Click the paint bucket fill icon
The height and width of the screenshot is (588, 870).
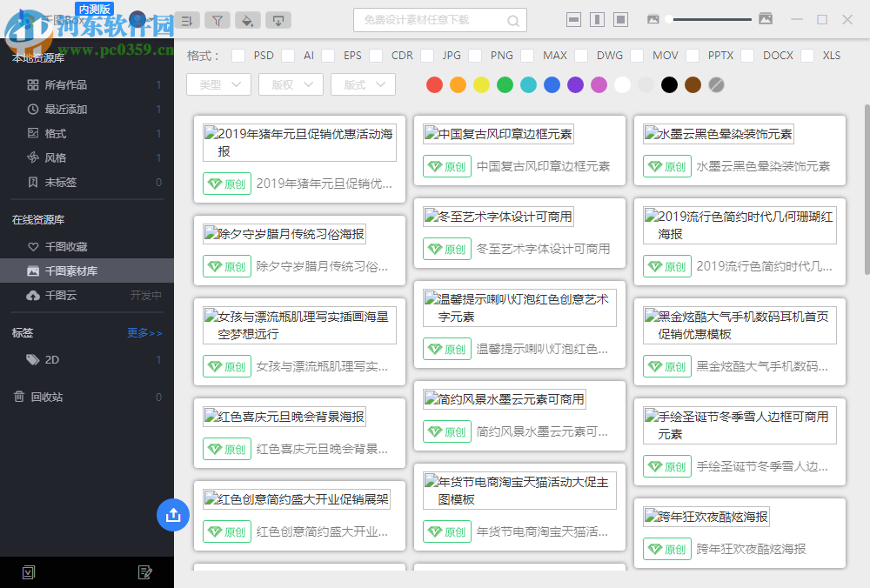click(248, 19)
